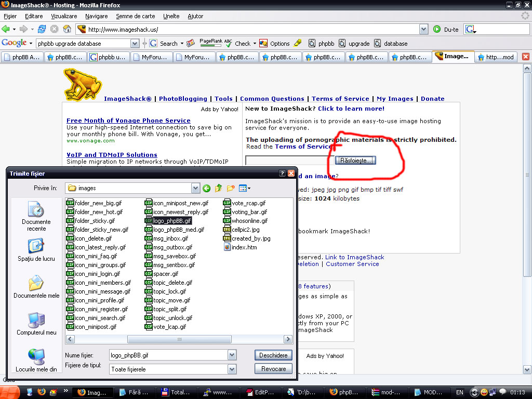Open Total... item in taskbar
This screenshot has height=399, width=532.
coord(176,392)
